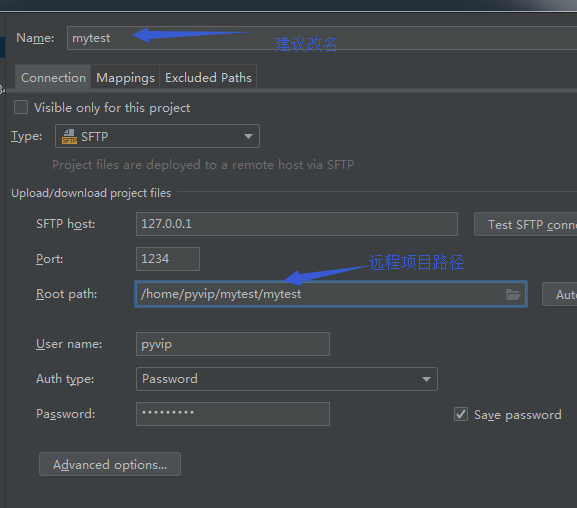Viewport: 577px width, 508px height.
Task: Click the SFTP server icon in Type
Action: [69, 137]
